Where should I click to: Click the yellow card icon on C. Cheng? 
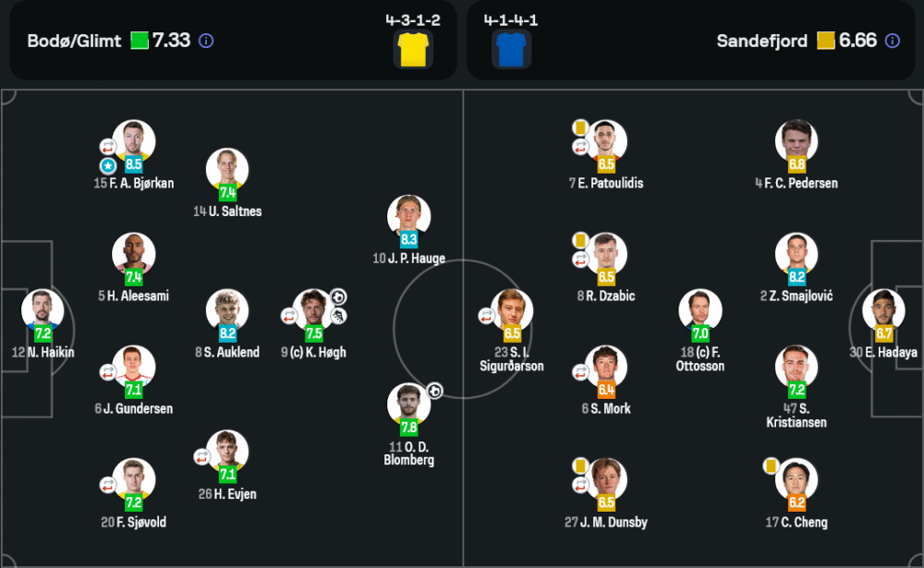coord(770,465)
